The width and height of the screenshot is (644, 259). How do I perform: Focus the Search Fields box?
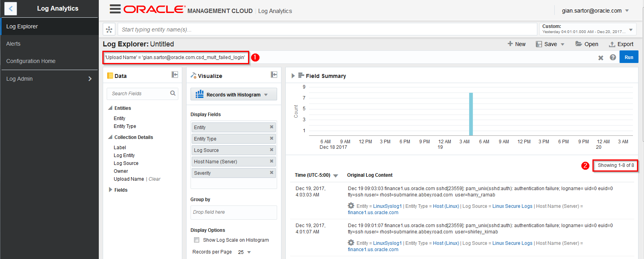click(142, 94)
